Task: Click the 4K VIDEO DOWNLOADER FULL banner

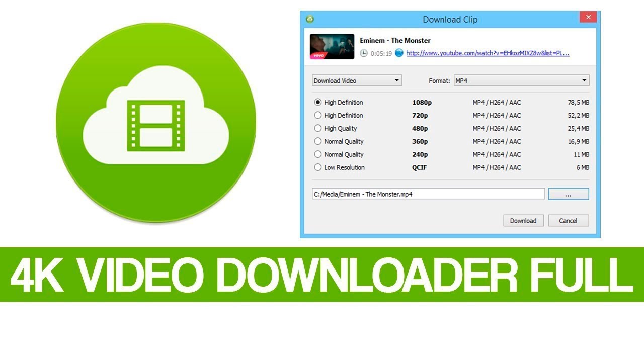Action: [x=322, y=275]
